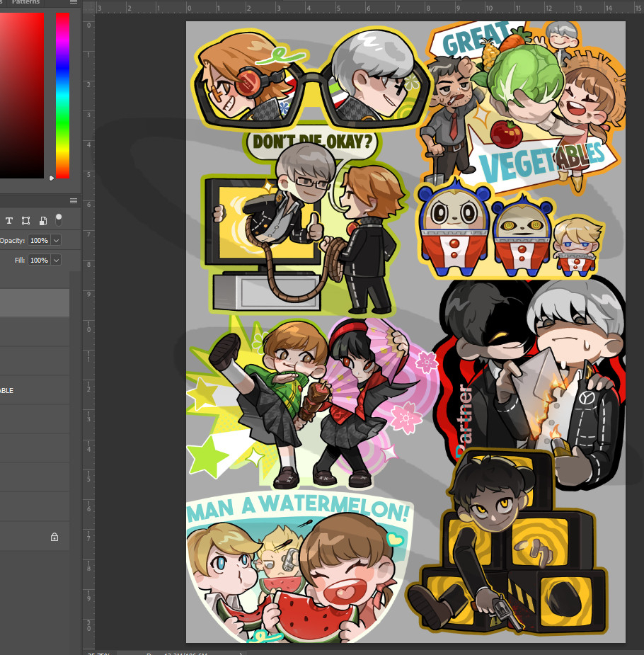This screenshot has height=655, width=644.
Task: Toggle the layer filtering switch
Action: click(59, 219)
